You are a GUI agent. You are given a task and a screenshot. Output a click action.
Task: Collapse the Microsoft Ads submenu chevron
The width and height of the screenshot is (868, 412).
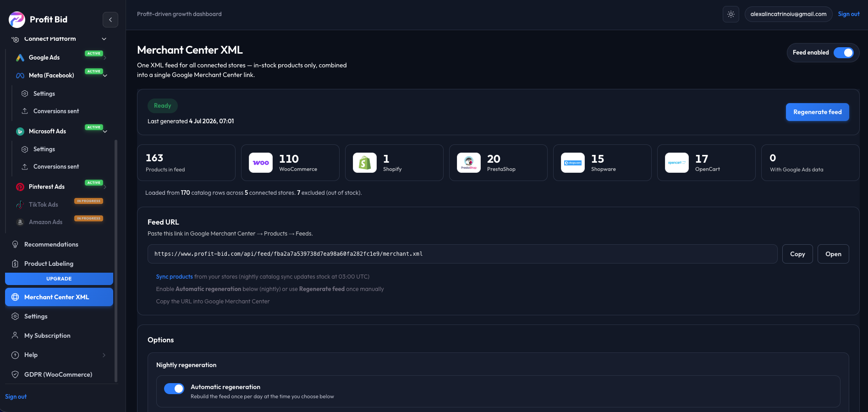[105, 132]
